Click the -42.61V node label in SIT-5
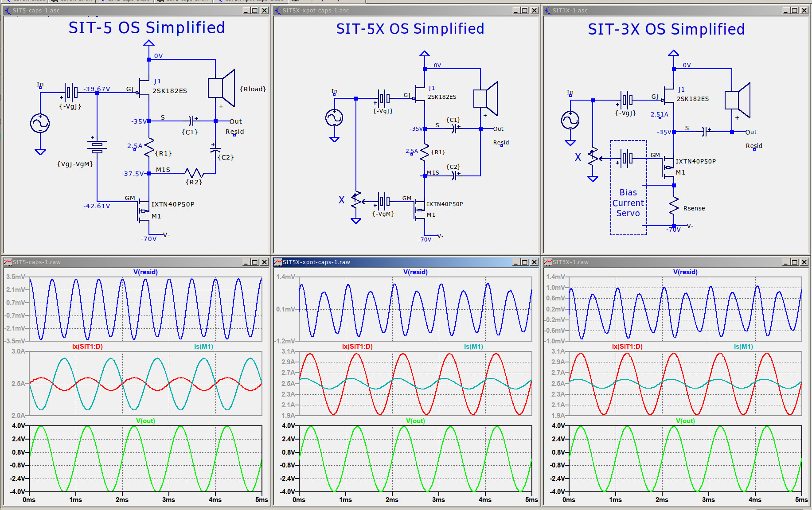 click(97, 206)
